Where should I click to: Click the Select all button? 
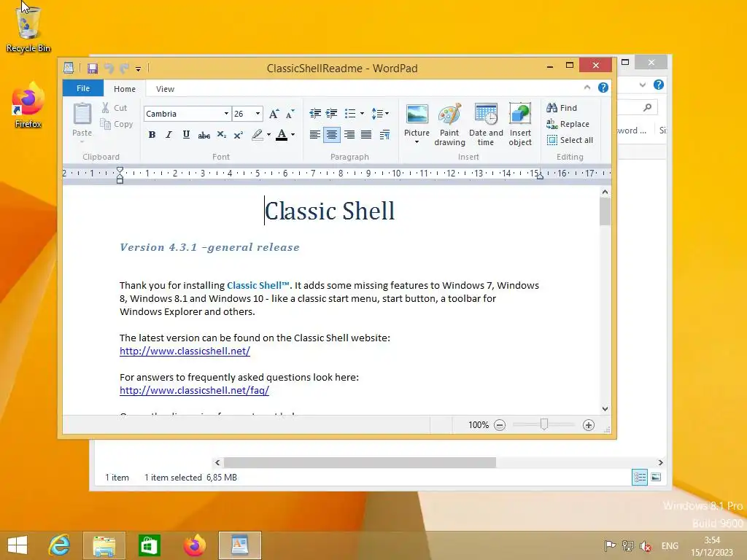[570, 140]
